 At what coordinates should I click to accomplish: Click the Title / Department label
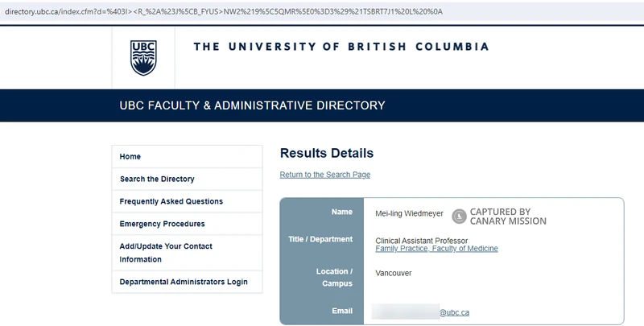(320, 239)
